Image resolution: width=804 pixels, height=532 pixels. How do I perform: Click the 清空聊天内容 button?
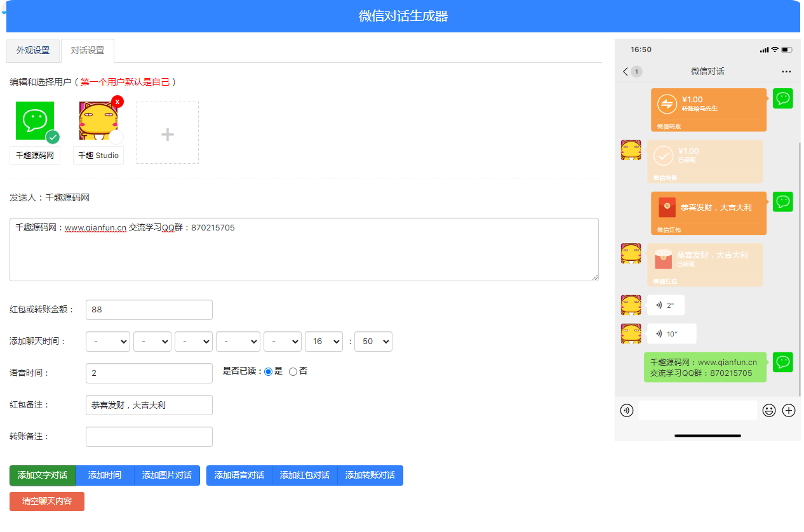[x=46, y=501]
